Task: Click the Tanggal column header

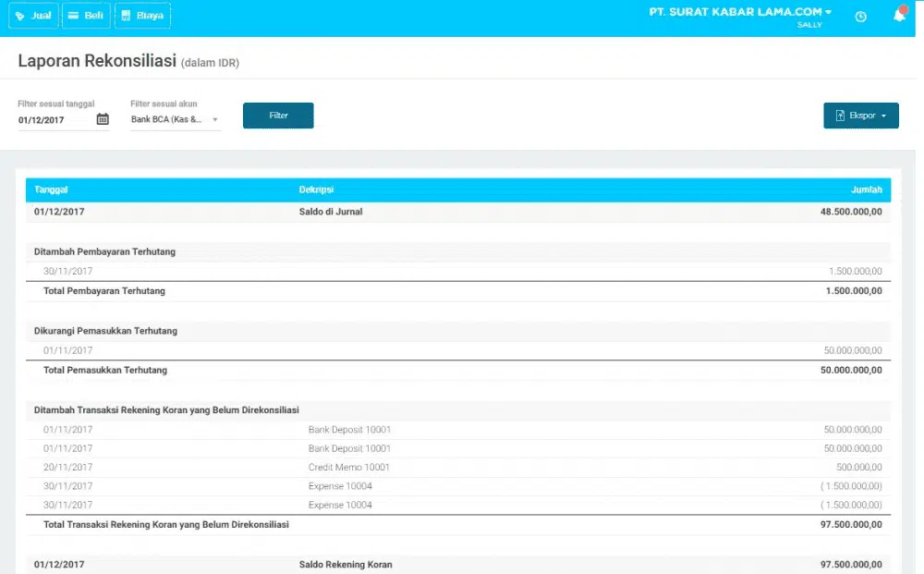Action: click(51, 189)
